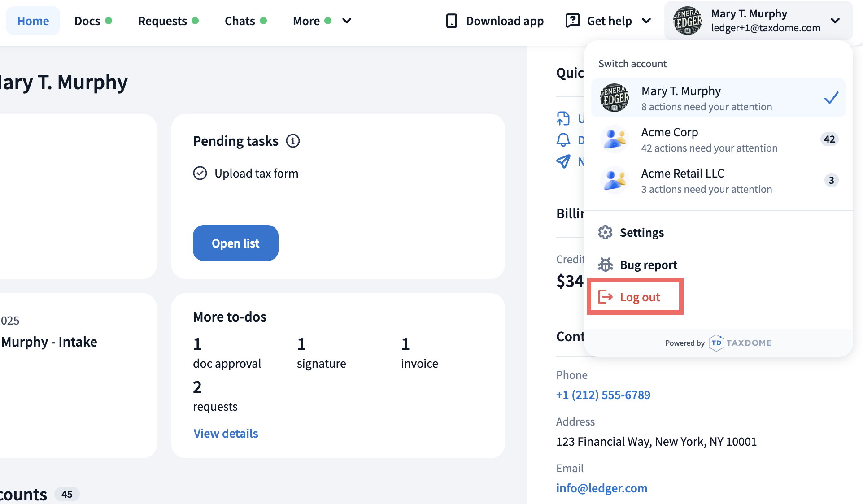Open the View details link
The height and width of the screenshot is (504, 863).
click(x=226, y=433)
